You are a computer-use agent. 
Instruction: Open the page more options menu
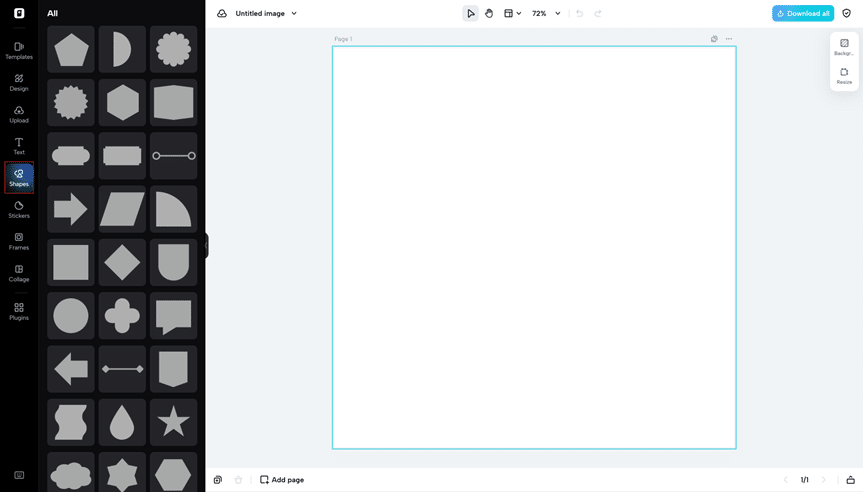[729, 39]
